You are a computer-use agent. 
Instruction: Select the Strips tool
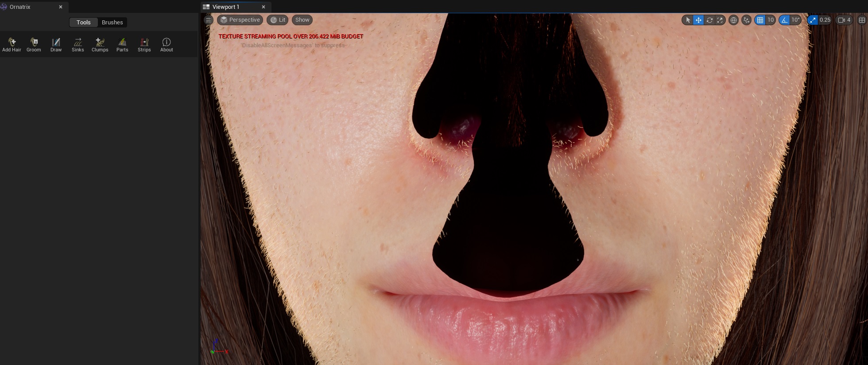[x=144, y=45]
